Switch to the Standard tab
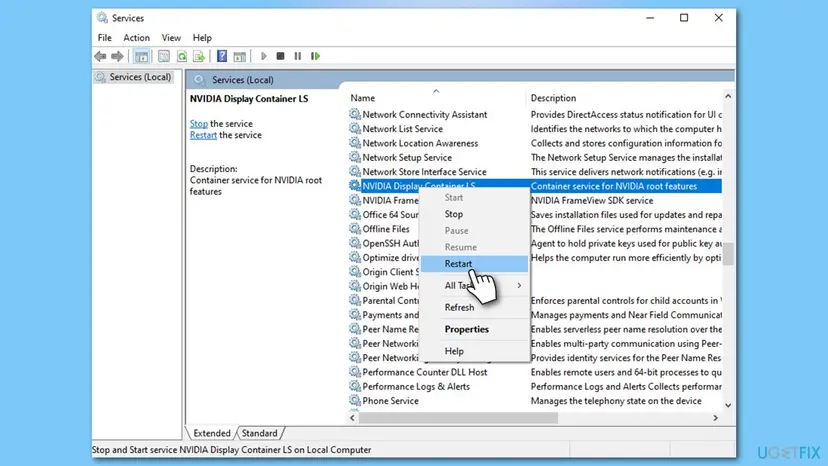The height and width of the screenshot is (466, 828). pos(259,433)
